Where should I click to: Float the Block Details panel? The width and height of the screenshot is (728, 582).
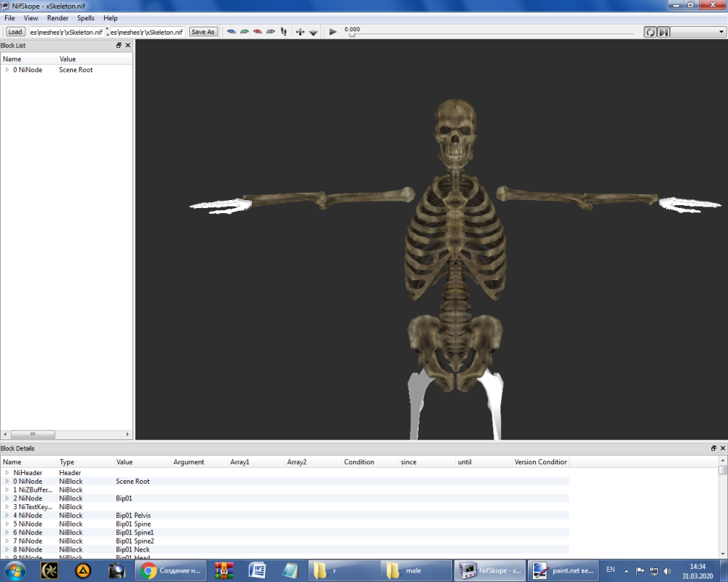pyautogui.click(x=713, y=448)
